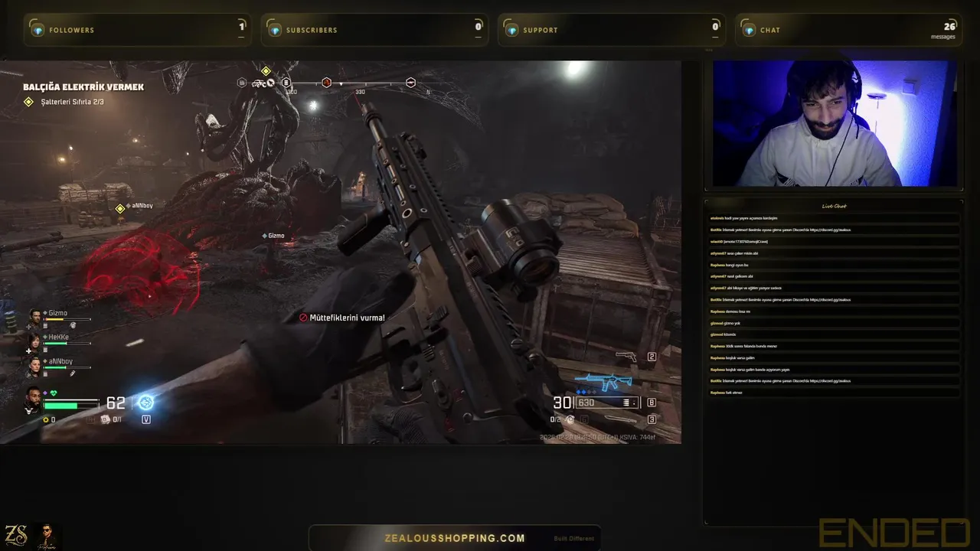Click the Gizmo nameplate marker in the tunnel
Screen dimensions: 980x551
coord(273,236)
